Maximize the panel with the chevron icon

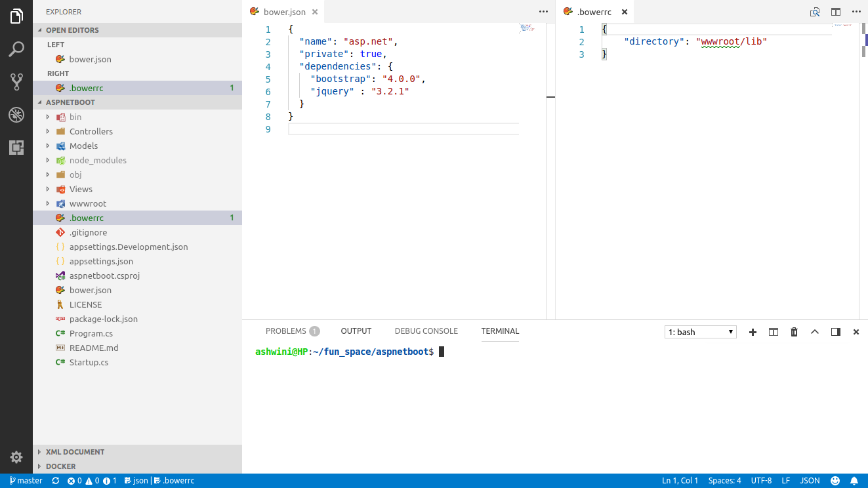815,332
